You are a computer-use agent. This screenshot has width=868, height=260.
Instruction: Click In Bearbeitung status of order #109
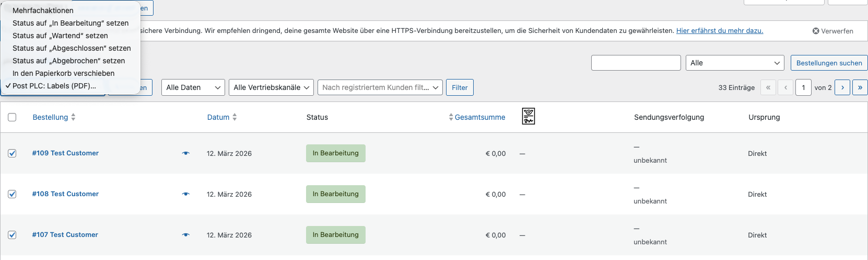click(x=336, y=153)
